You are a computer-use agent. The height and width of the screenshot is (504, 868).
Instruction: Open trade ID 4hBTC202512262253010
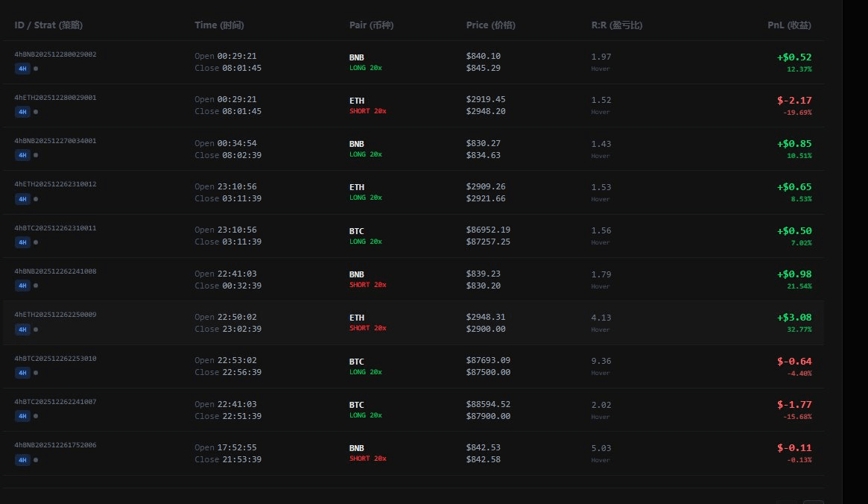click(x=55, y=359)
